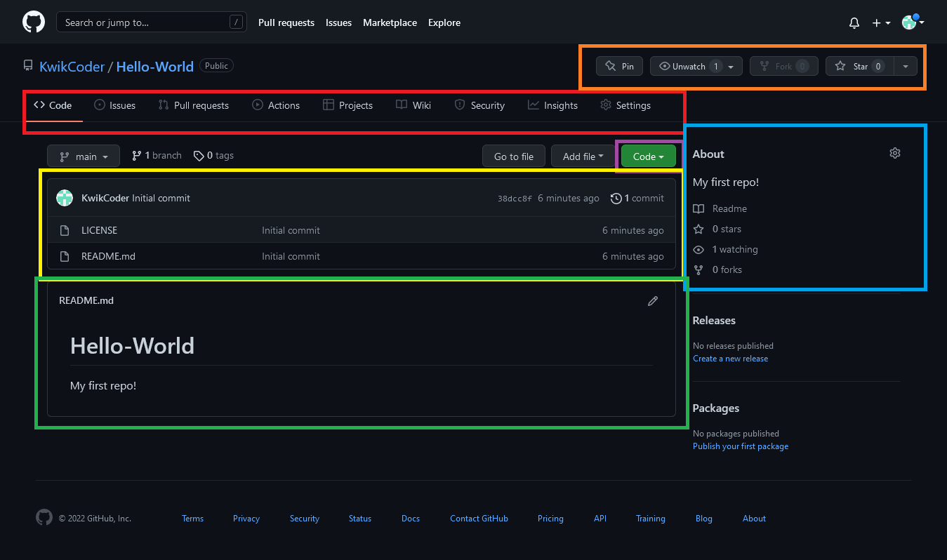Click the LICENSE file icon
947x560 pixels.
point(65,230)
